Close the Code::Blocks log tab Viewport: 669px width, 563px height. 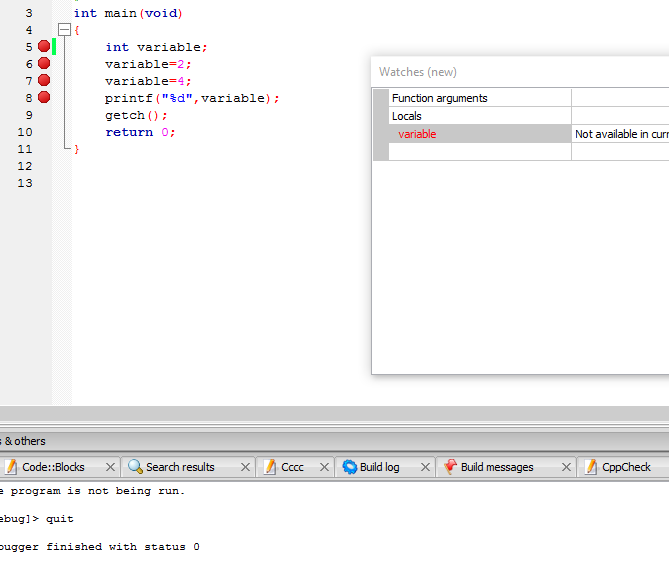click(110, 467)
